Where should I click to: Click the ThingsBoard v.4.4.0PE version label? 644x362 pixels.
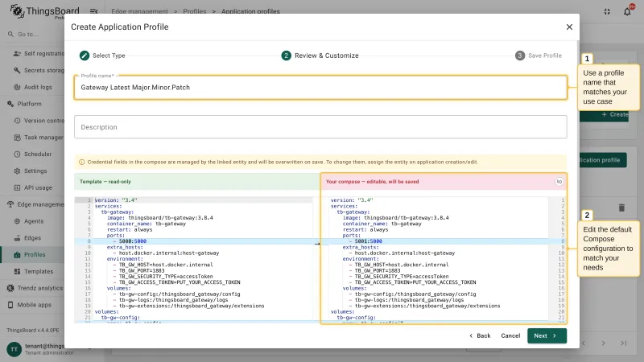click(33, 330)
